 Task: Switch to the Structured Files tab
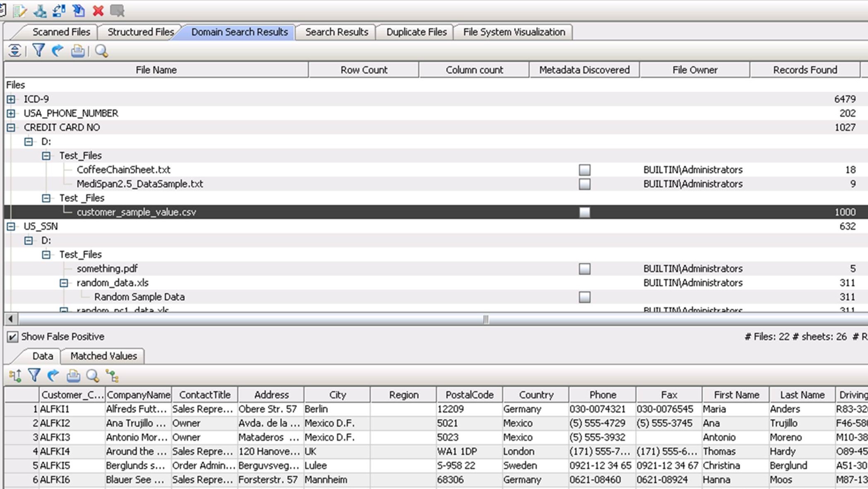point(140,32)
